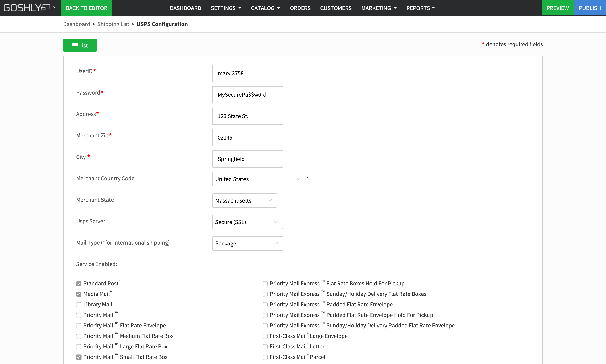Focus the UserID input field
606x364 pixels.
tap(247, 73)
